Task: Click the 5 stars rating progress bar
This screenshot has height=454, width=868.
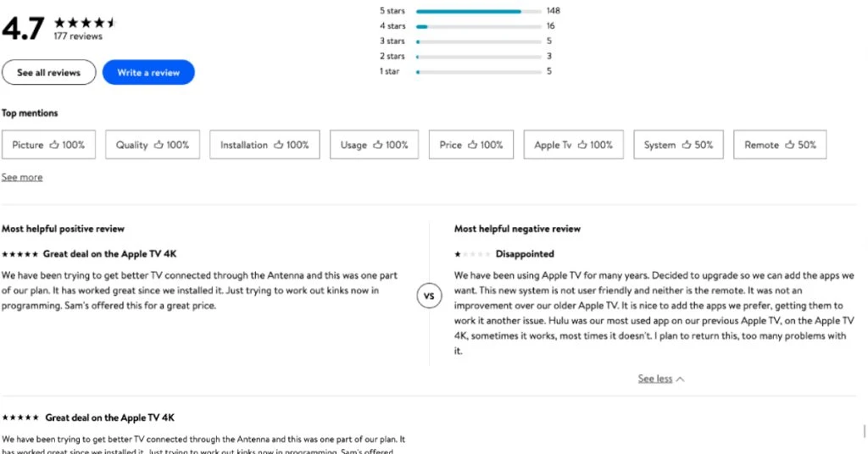Action: [x=479, y=11]
